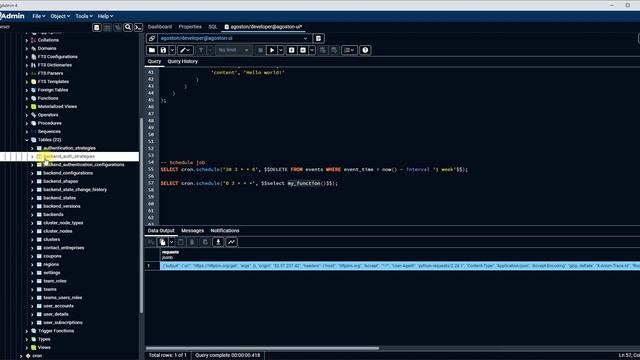Open the copy options arrow in Data Output

pos(171,242)
